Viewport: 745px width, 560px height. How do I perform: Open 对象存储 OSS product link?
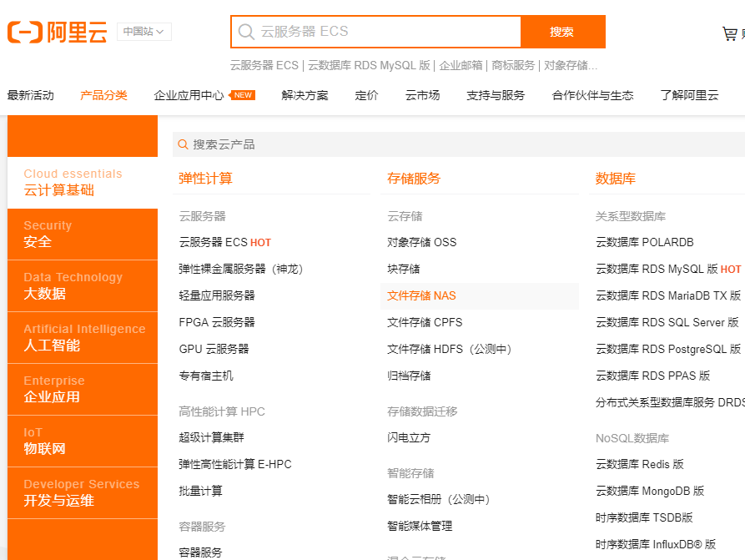(422, 243)
